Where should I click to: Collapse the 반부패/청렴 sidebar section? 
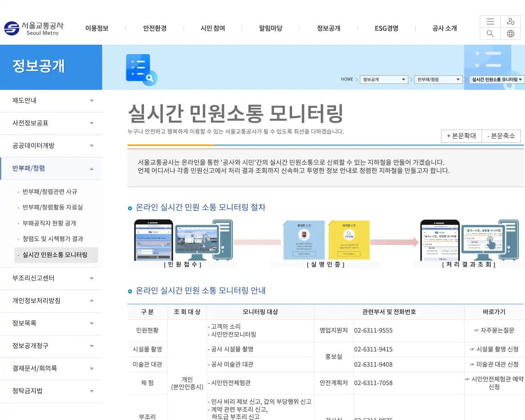[51, 169]
